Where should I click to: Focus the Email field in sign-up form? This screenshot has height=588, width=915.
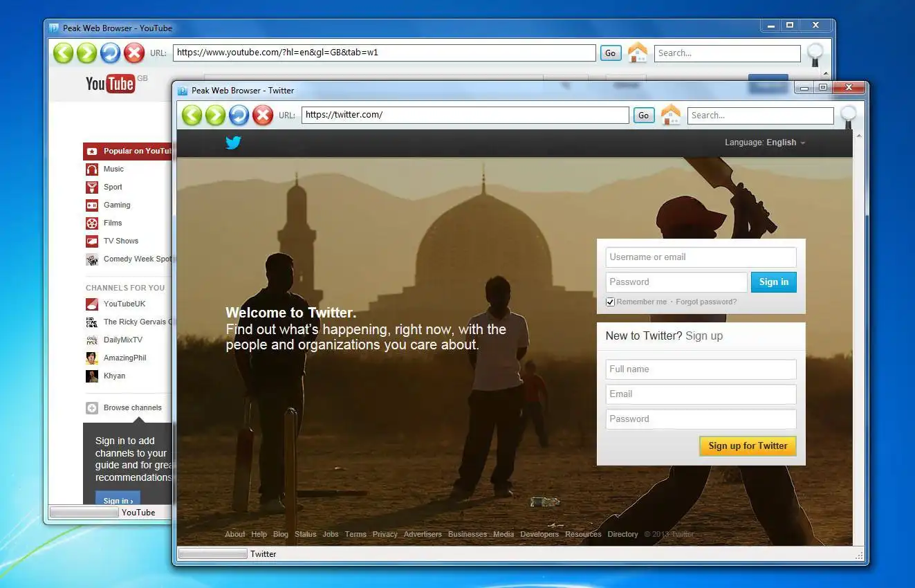click(x=701, y=394)
